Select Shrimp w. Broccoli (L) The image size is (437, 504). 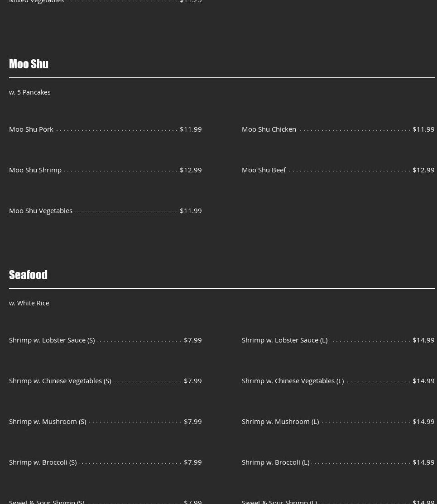[275, 462]
